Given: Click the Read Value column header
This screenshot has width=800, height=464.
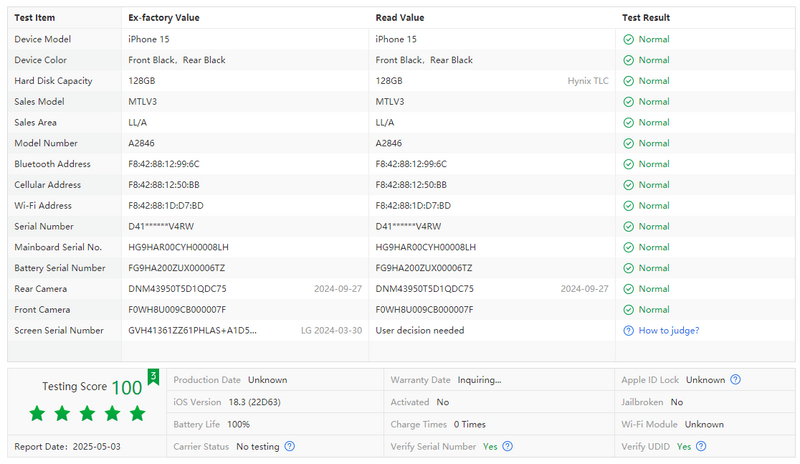Looking at the screenshot, I should pos(400,17).
